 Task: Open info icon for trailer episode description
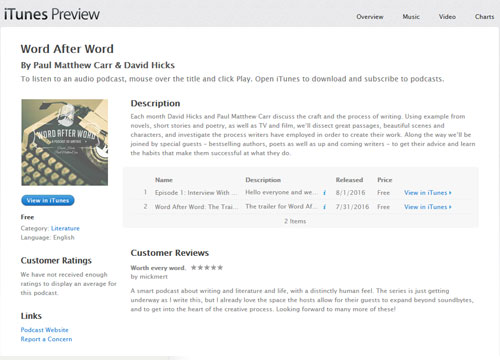click(x=324, y=207)
